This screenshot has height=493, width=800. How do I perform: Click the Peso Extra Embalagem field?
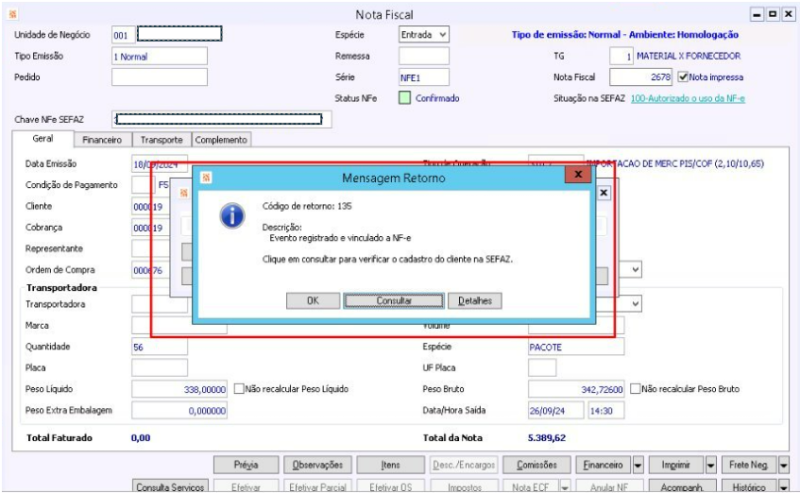[179, 410]
